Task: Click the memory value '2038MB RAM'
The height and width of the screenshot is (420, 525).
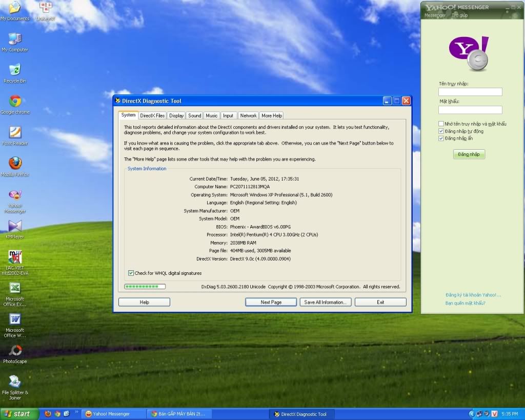Action: (243, 243)
